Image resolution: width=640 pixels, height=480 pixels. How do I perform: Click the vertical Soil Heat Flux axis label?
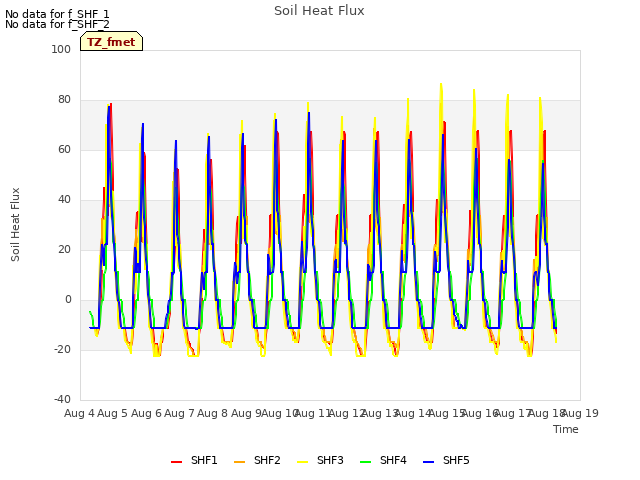[15, 224]
